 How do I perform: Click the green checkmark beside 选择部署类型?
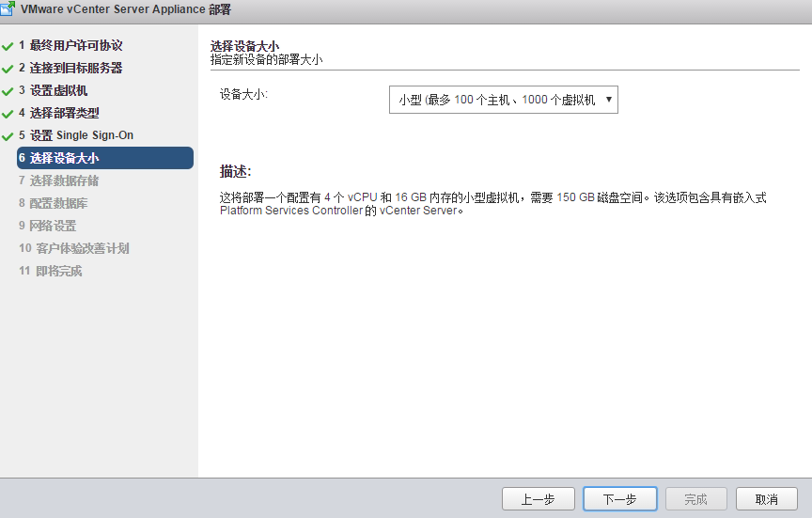(8, 114)
